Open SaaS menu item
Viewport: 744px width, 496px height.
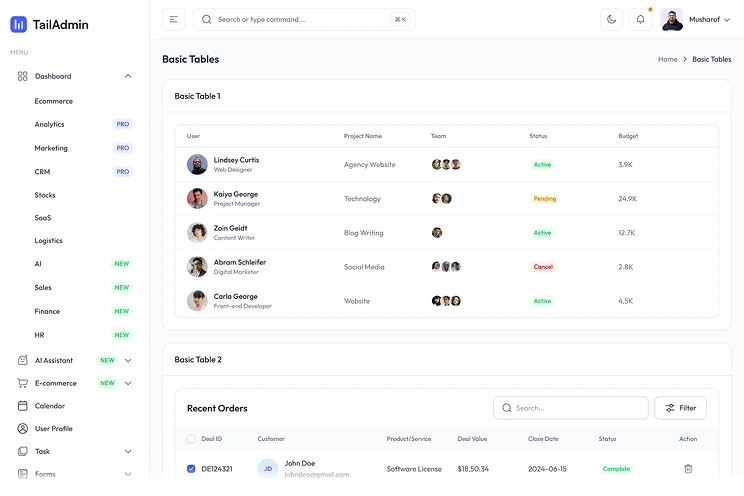tap(43, 218)
